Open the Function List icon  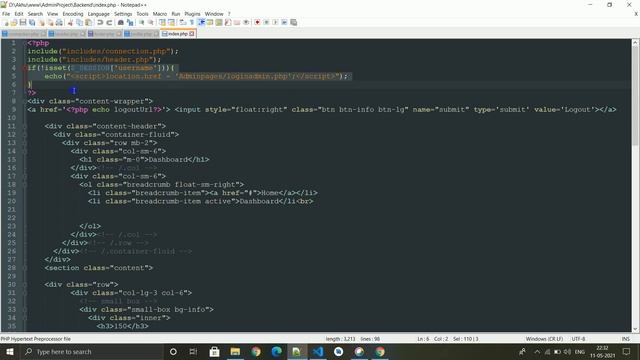[x=228, y=22]
